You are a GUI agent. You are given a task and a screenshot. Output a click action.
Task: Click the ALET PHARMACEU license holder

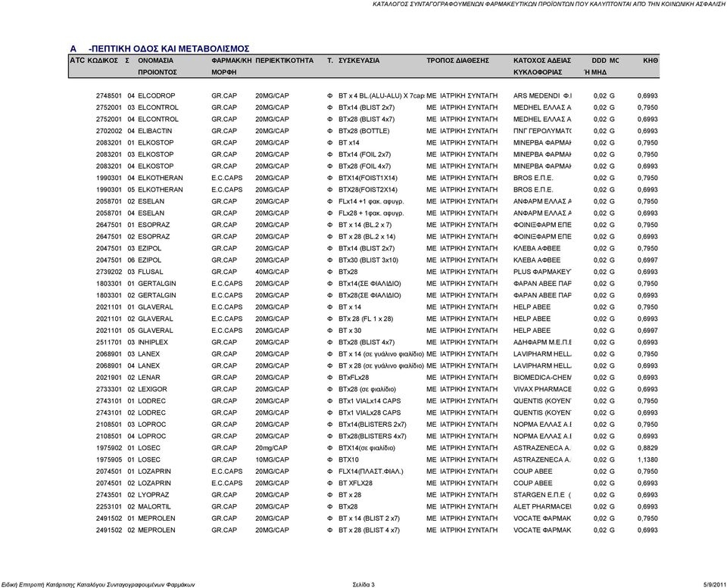click(x=542, y=507)
